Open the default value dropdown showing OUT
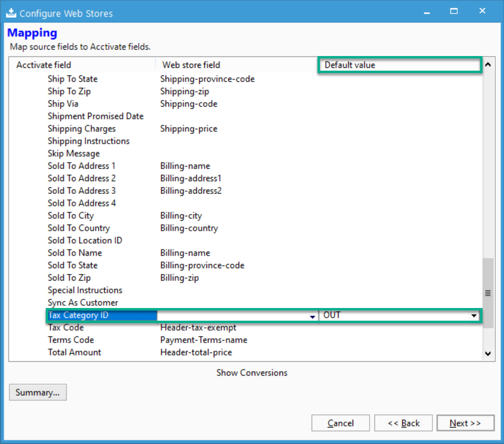504x444 pixels. click(x=474, y=316)
